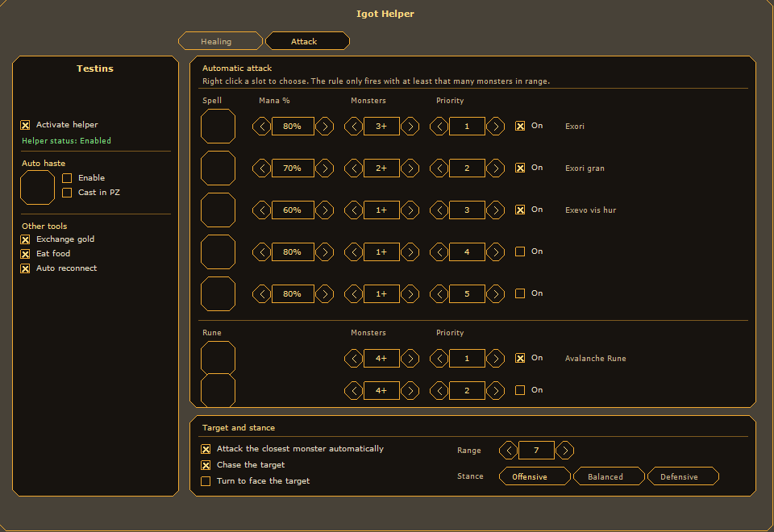Toggle Exchange gold option
774x532 pixels.
pyautogui.click(x=25, y=239)
